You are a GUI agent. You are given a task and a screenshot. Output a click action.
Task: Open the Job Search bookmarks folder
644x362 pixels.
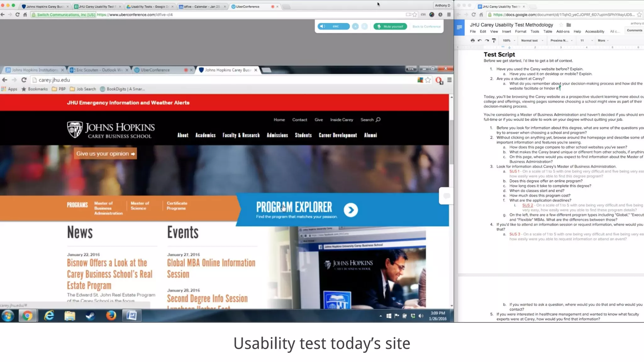click(x=83, y=89)
